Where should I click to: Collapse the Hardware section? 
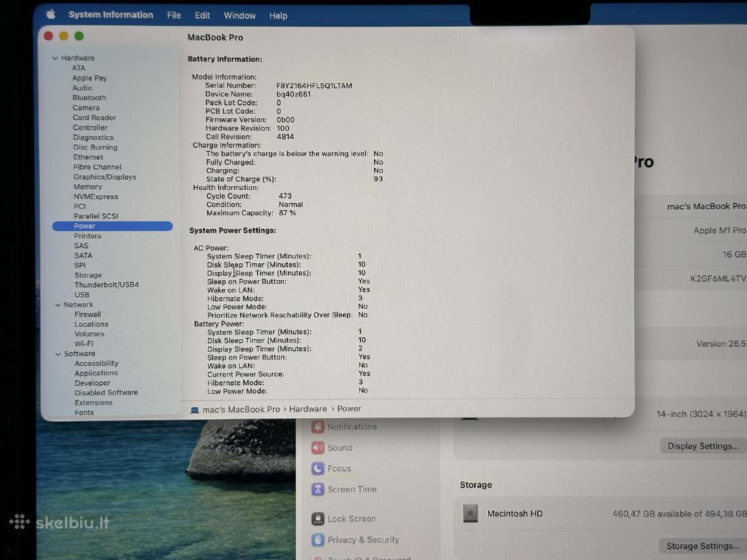tap(55, 58)
